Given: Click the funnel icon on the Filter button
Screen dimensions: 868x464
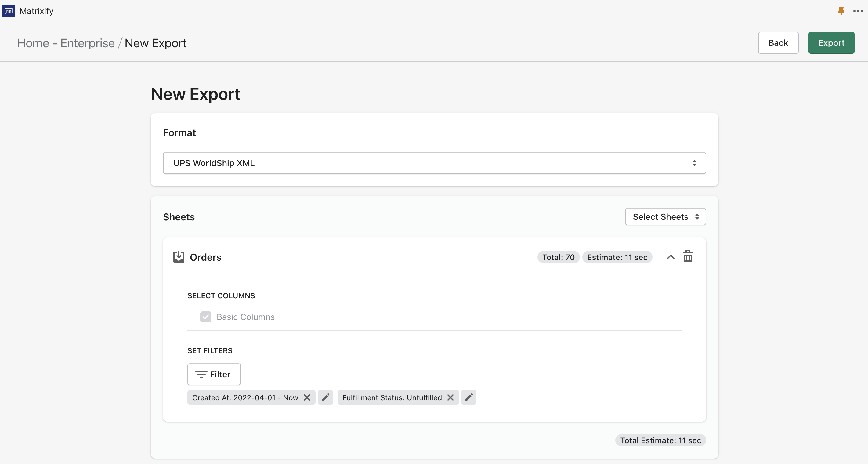Looking at the screenshot, I should click(x=201, y=374).
